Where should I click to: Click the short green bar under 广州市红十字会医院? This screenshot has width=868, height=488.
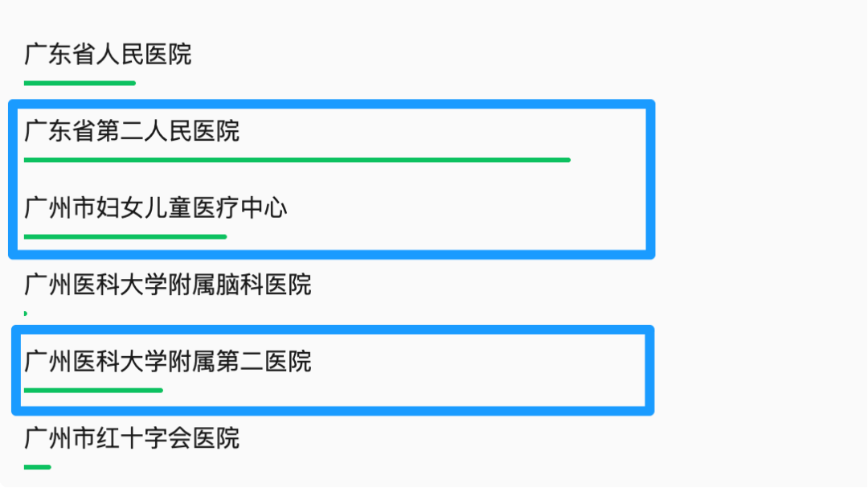37,466
